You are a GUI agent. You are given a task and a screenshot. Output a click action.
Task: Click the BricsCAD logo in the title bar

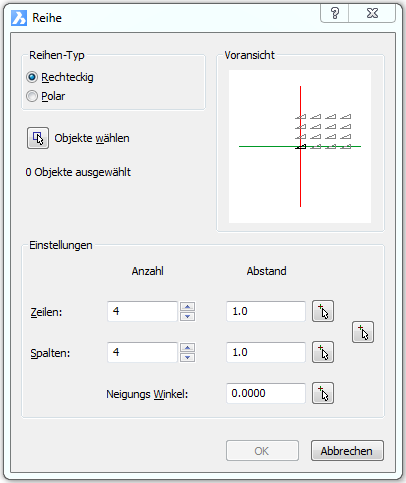tap(19, 18)
